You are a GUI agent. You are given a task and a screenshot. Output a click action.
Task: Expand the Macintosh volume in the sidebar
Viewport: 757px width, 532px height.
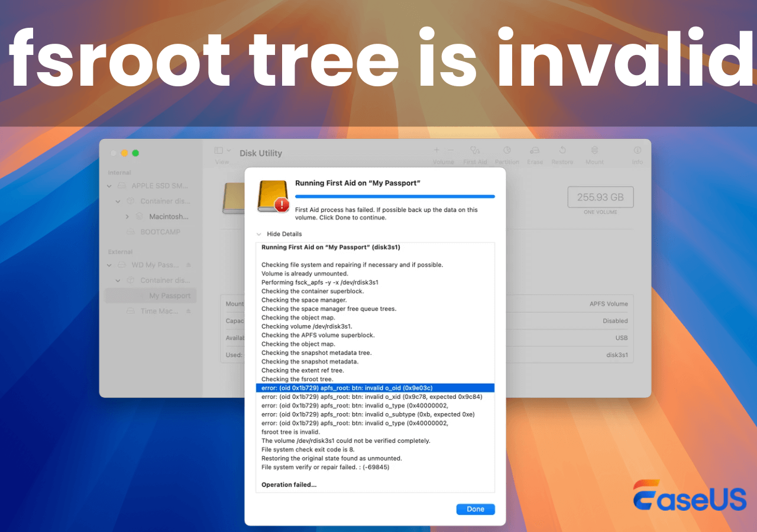pyautogui.click(x=128, y=216)
